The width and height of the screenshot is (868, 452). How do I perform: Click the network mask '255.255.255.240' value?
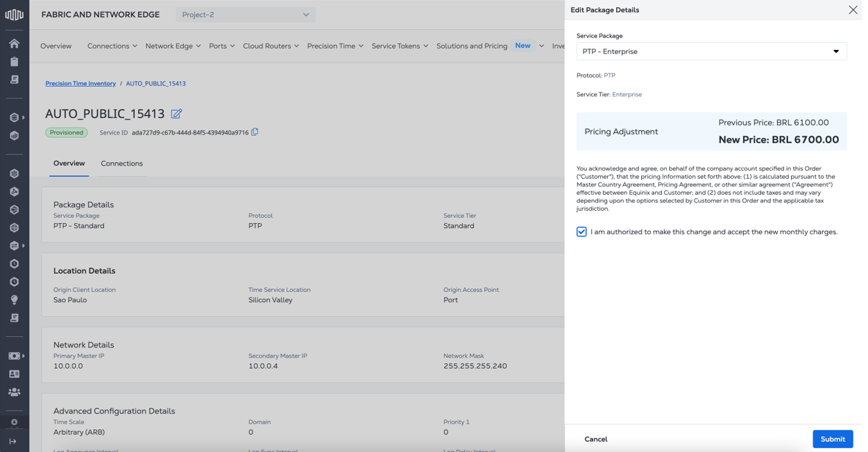[x=475, y=365]
